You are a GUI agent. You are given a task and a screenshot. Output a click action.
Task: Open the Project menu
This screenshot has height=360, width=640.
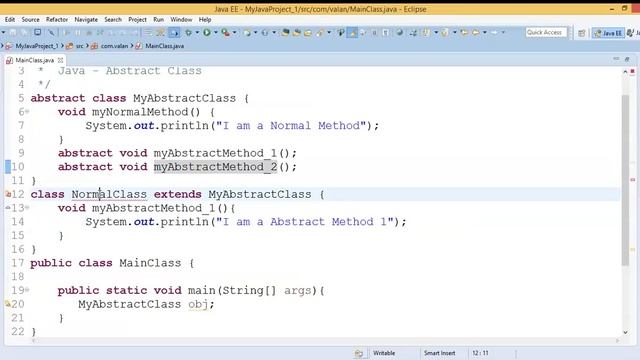[x=137, y=20]
